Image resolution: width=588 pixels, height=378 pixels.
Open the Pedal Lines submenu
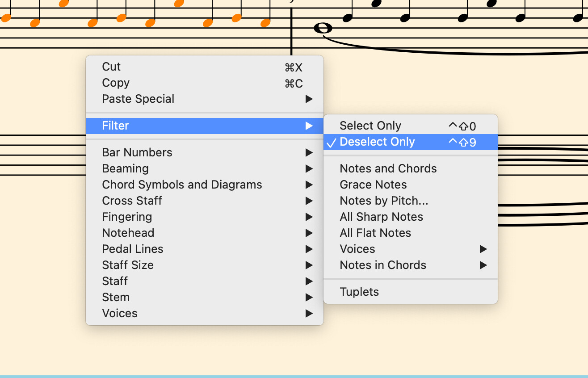point(205,249)
